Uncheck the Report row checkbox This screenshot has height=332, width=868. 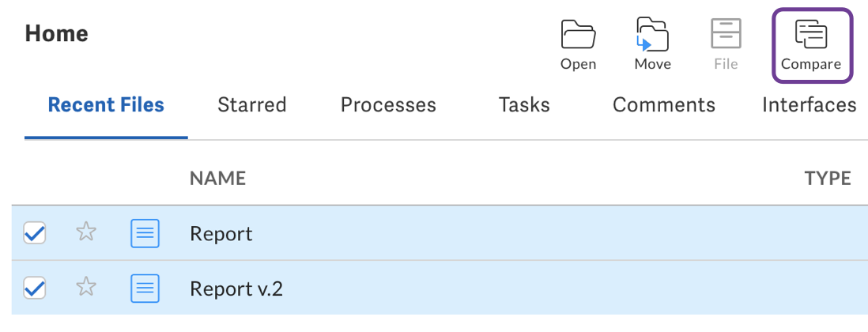click(x=35, y=233)
